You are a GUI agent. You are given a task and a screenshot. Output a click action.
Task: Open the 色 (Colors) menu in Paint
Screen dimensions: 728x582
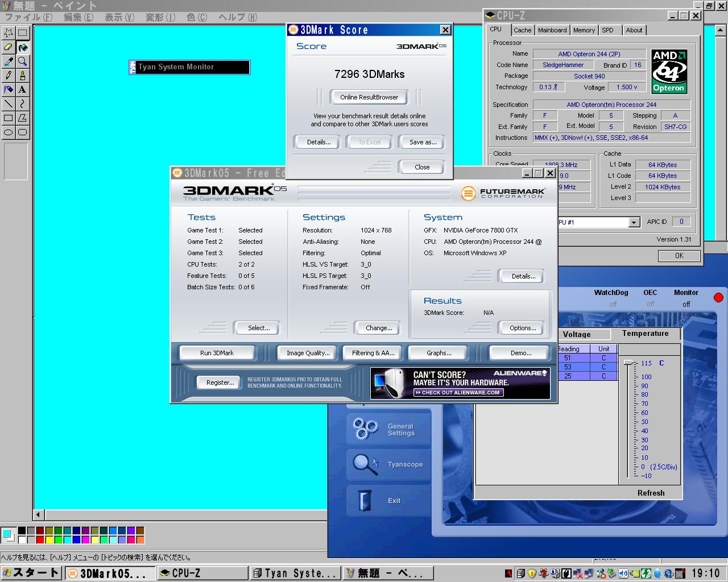[197, 17]
